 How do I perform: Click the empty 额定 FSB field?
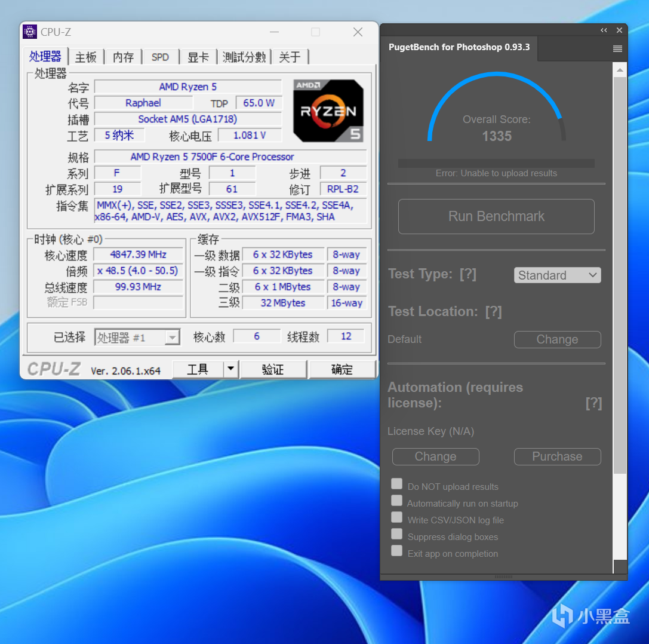(139, 303)
